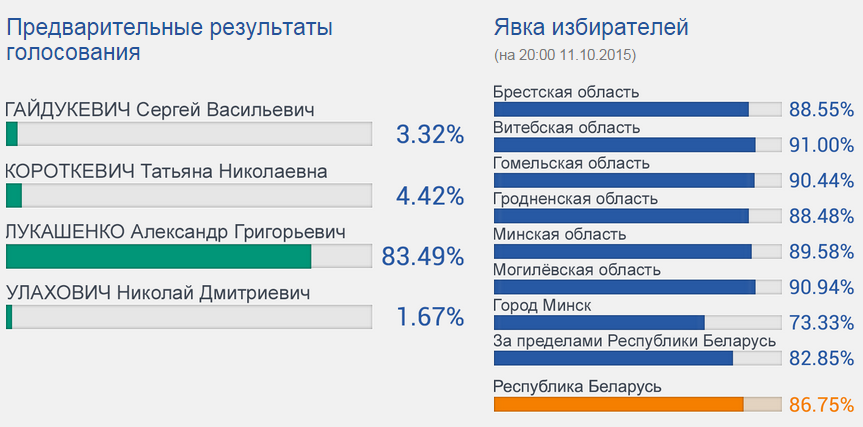Select За пределами Республики Беларусь label
This screenshot has height=427, width=863.
635,341
